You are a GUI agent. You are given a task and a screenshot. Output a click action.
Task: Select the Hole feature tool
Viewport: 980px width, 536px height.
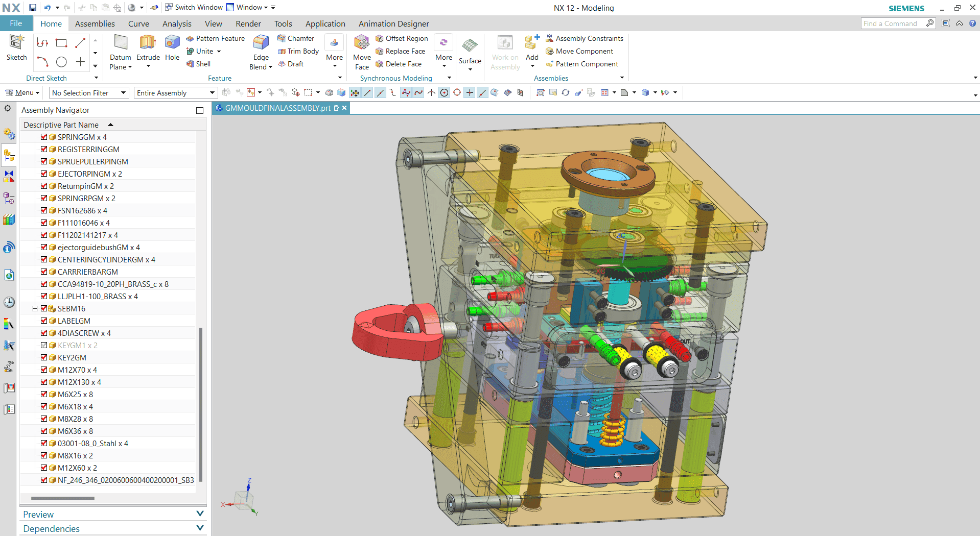[x=172, y=48]
